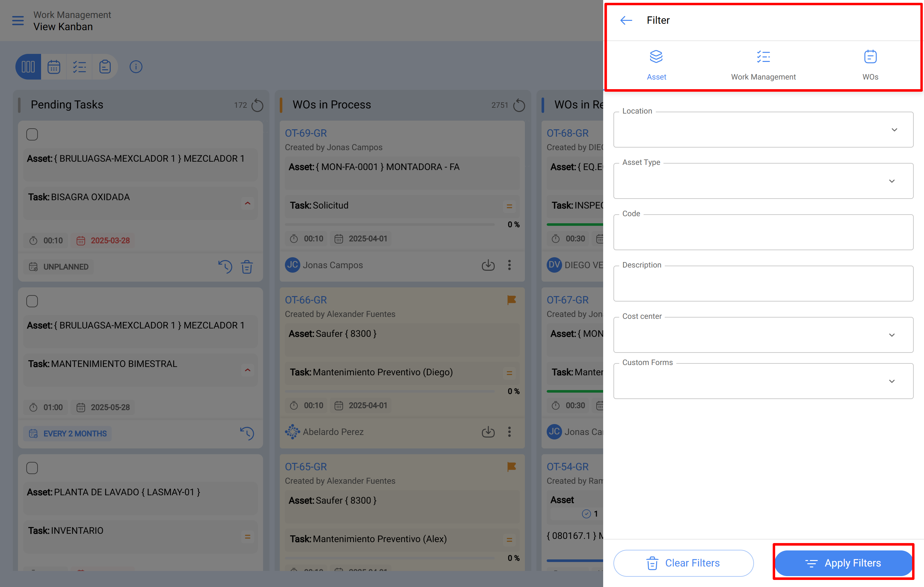Check the MANTENIMIENTO BIMESTRAL task checkbox
This screenshot has width=924, height=587.
32,301
